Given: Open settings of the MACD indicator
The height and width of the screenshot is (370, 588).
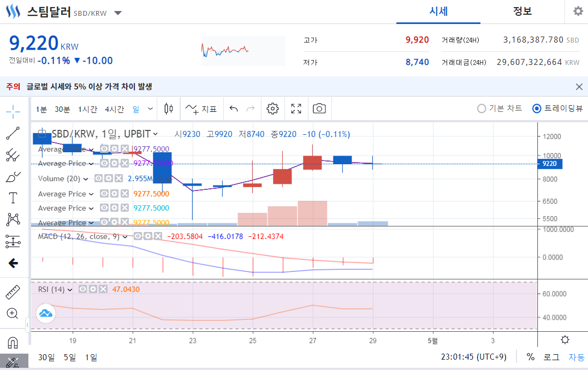Looking at the screenshot, I should click(148, 236).
